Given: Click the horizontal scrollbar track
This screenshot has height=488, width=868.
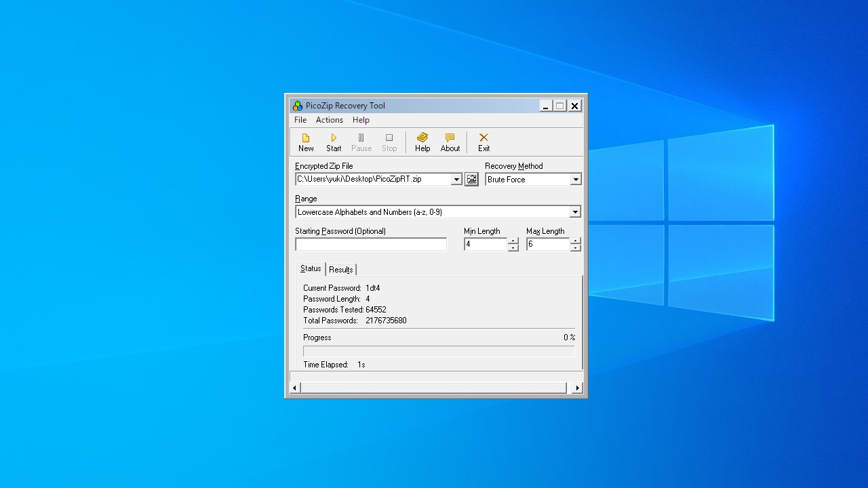Looking at the screenshot, I should point(433,388).
